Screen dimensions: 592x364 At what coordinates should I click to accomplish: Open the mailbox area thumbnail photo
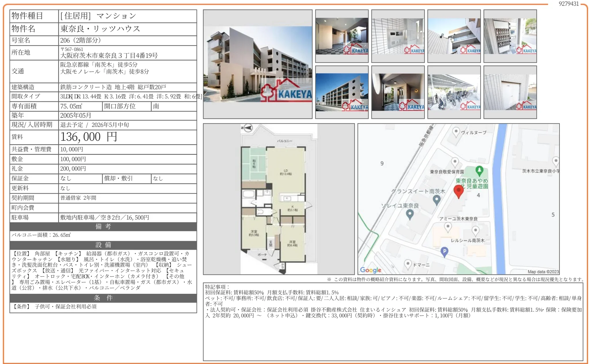(510, 36)
